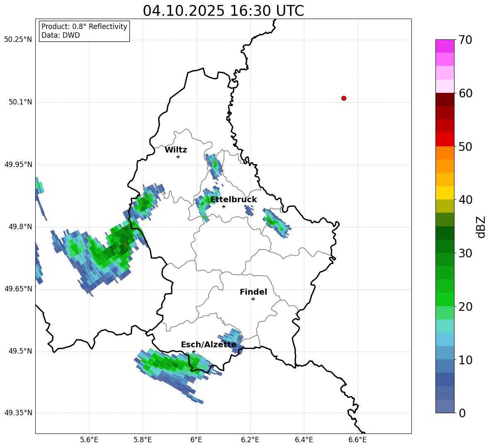The height and width of the screenshot is (448, 491).
Task: Click the Esch/Alzette station cross marker
Action: 194,351
